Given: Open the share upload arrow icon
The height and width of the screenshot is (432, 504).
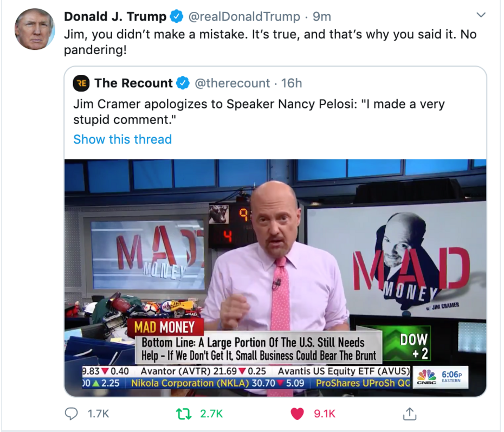Looking at the screenshot, I should pos(410,414).
